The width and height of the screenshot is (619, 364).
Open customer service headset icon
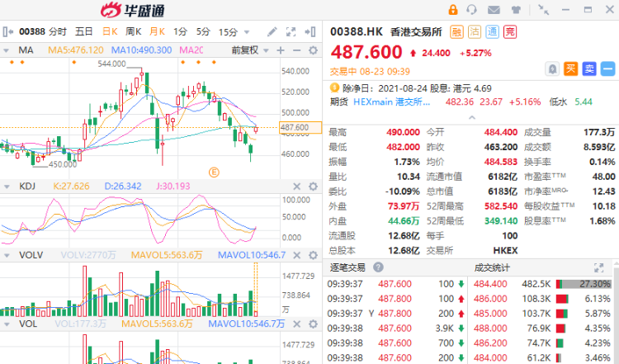pyautogui.click(x=471, y=9)
